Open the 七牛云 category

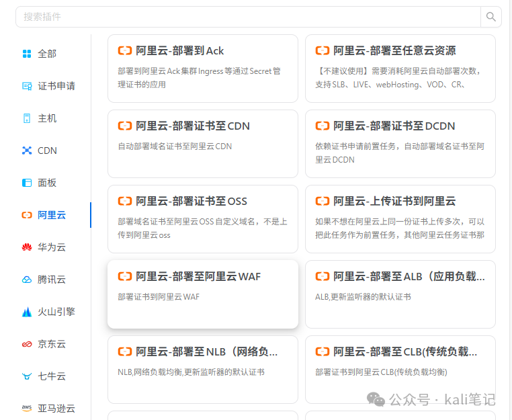(x=52, y=376)
